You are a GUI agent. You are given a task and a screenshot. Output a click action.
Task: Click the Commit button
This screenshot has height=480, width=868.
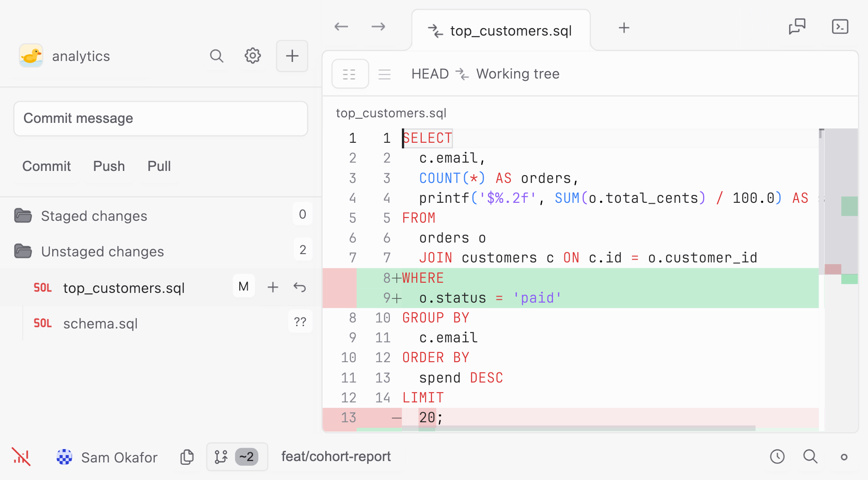point(46,166)
